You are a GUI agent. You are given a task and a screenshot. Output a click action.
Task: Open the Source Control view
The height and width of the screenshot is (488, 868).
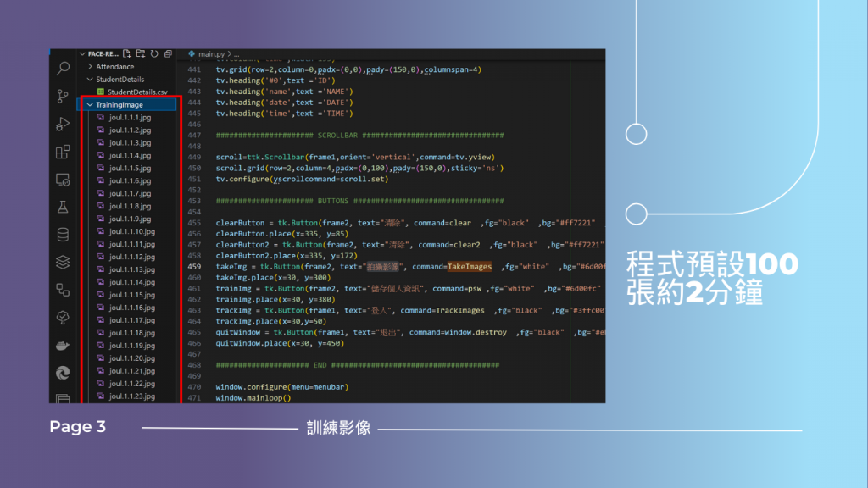click(x=63, y=97)
